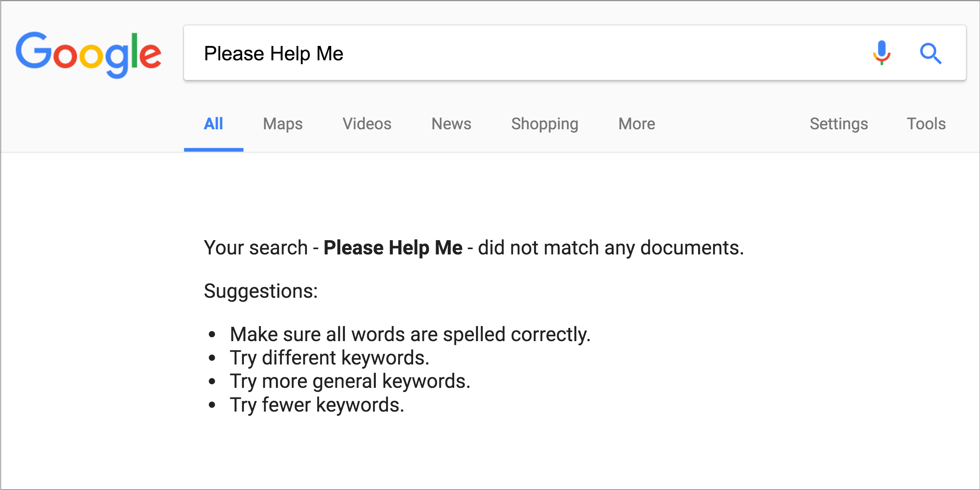Expand the More search categories menu
This screenshot has height=490, width=980.
pyautogui.click(x=637, y=124)
